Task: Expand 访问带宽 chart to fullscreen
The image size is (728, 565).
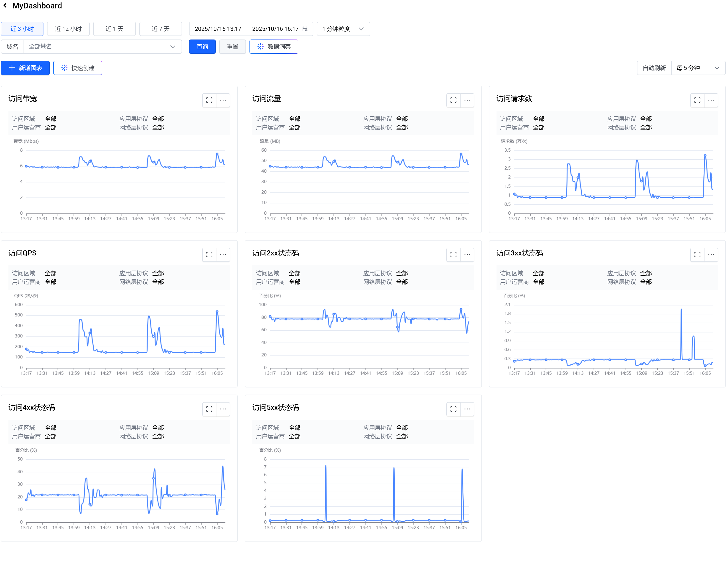Action: [x=209, y=100]
